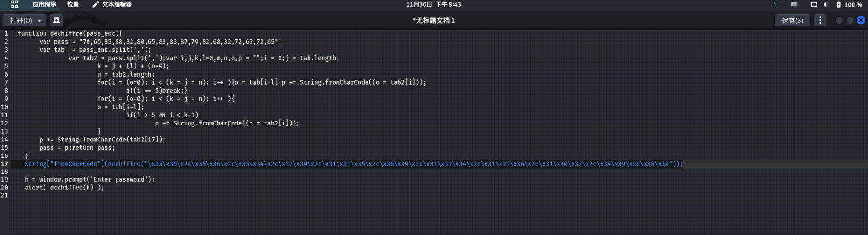
Task: Open the 应用程序 menu
Action: click(44, 4)
